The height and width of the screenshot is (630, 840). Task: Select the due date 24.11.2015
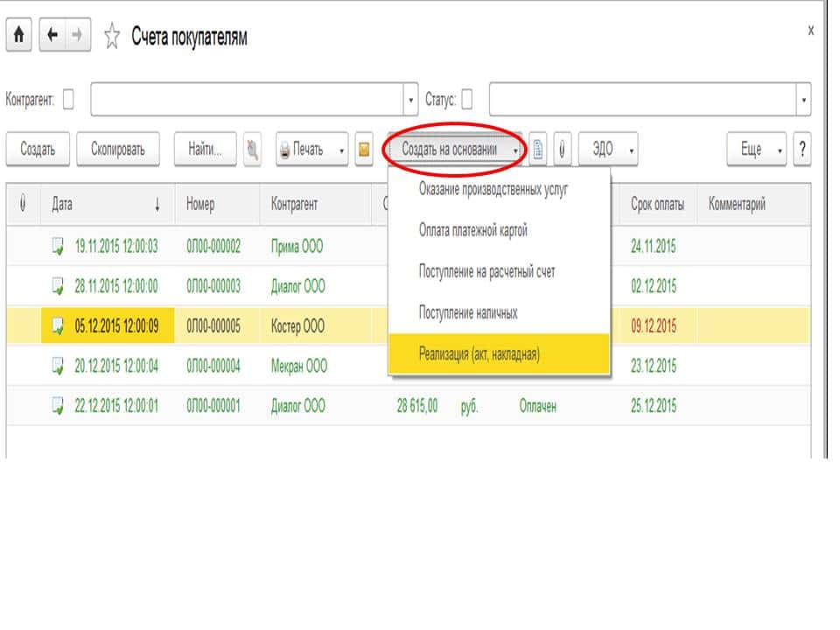(x=653, y=247)
